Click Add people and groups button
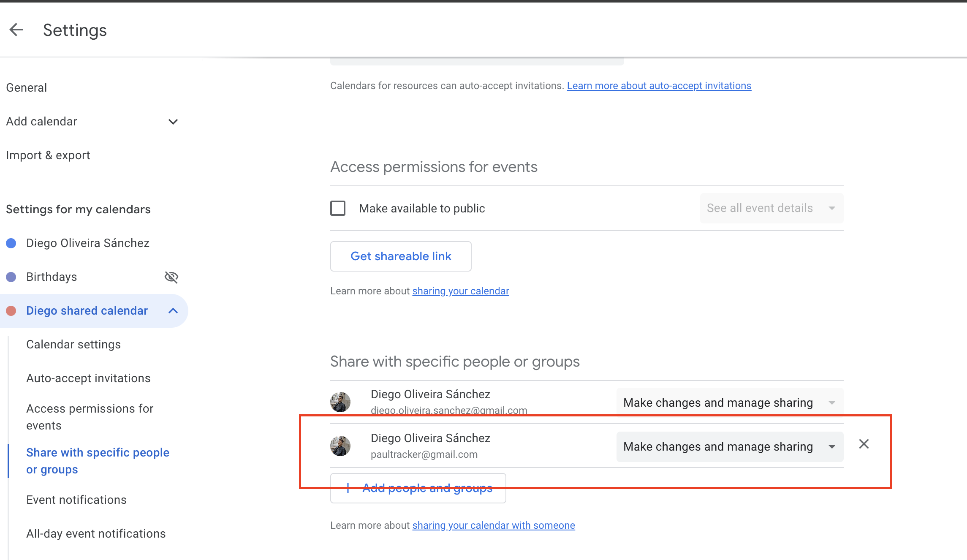This screenshot has height=560, width=967. [x=418, y=487]
